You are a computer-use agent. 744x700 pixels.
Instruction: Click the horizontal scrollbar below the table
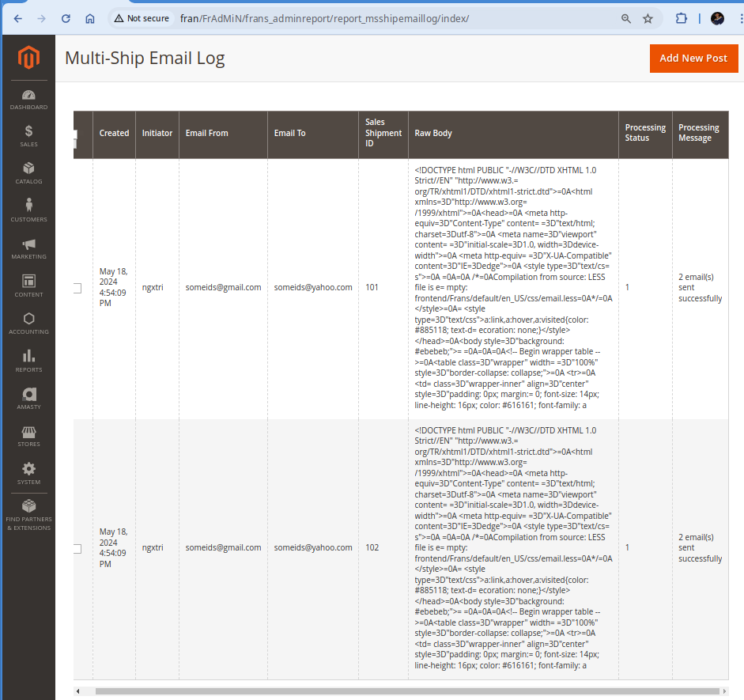tap(395, 691)
